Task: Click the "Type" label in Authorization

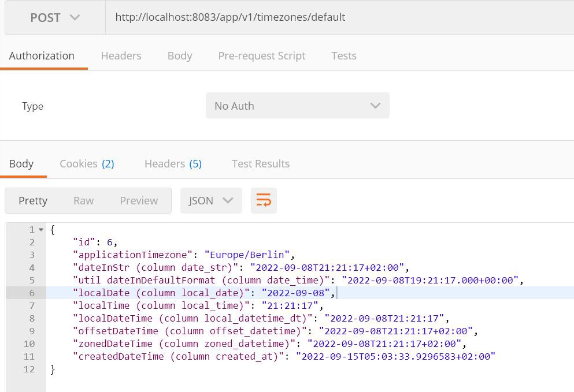Action: point(32,106)
